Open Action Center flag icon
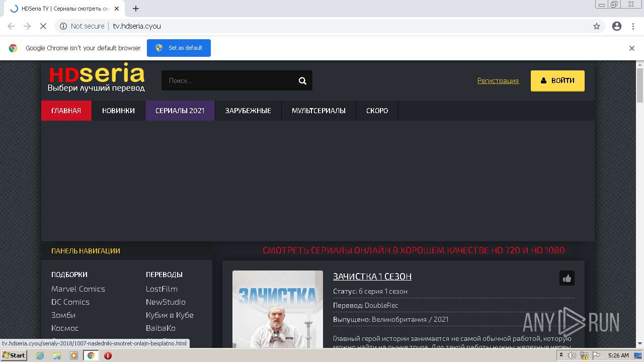The height and width of the screenshot is (362, 644). (x=596, y=355)
